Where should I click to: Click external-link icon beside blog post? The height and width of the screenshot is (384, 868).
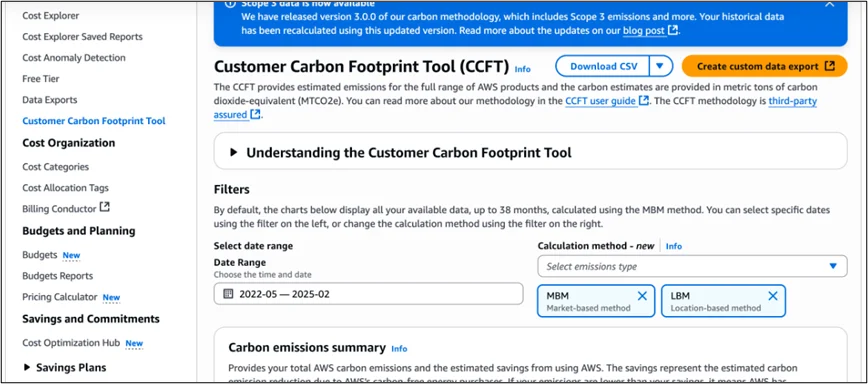coord(673,30)
